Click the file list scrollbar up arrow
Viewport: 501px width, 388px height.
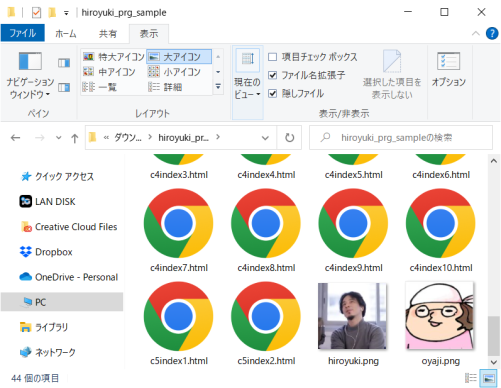(x=493, y=161)
